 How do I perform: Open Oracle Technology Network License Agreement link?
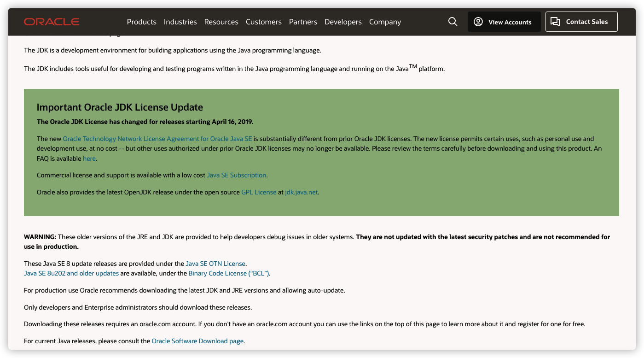pyautogui.click(x=157, y=139)
